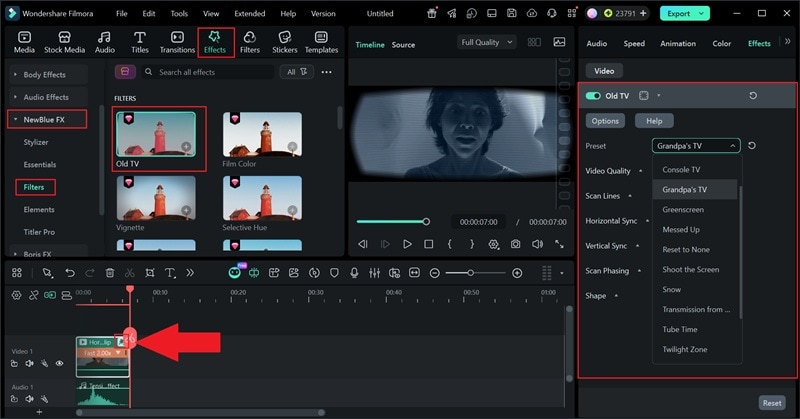Open the Full Quality dropdown
This screenshot has width=800, height=419.
pyautogui.click(x=486, y=42)
